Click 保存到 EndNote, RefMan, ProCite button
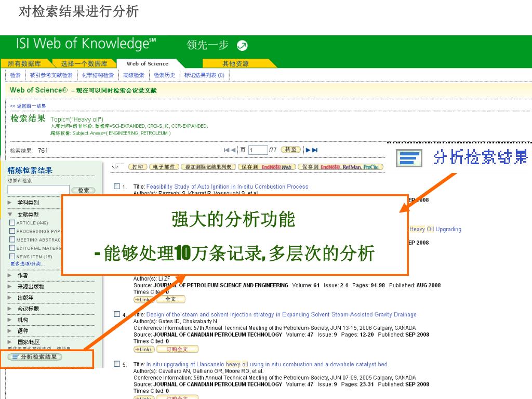This screenshot has height=399, width=532. pyautogui.click(x=340, y=167)
